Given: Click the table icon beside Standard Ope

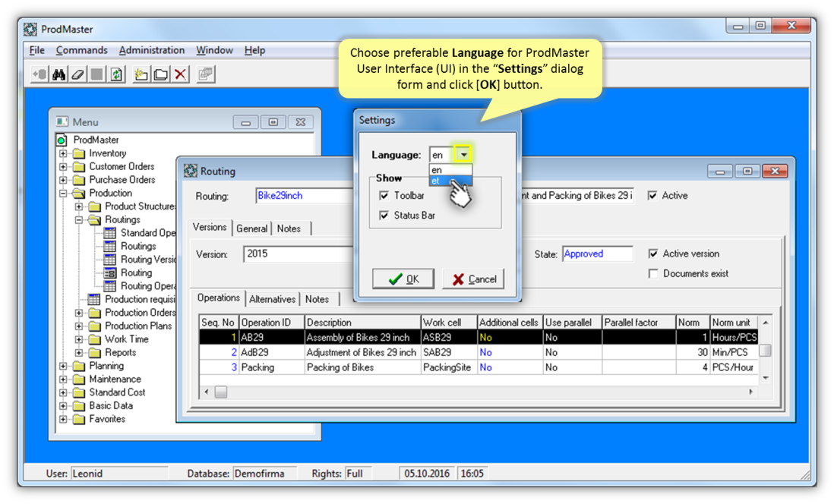Looking at the screenshot, I should point(110,233).
